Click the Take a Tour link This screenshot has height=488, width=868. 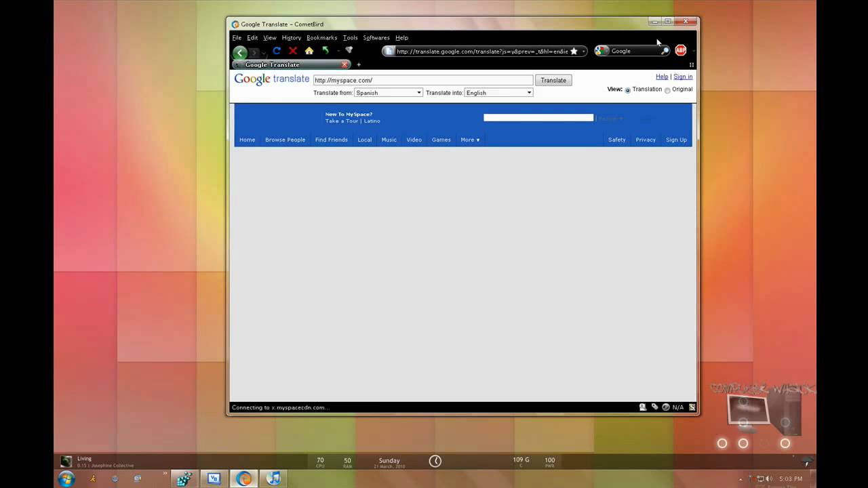tap(341, 121)
